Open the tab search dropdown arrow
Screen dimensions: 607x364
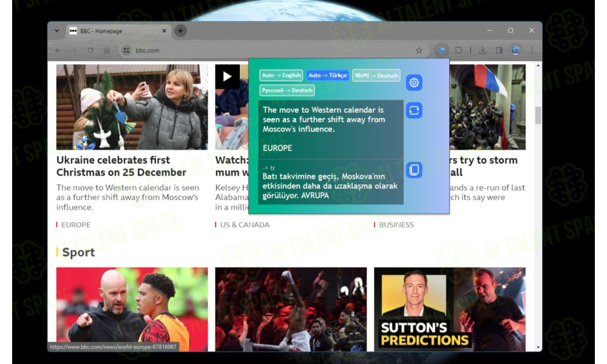tap(57, 30)
